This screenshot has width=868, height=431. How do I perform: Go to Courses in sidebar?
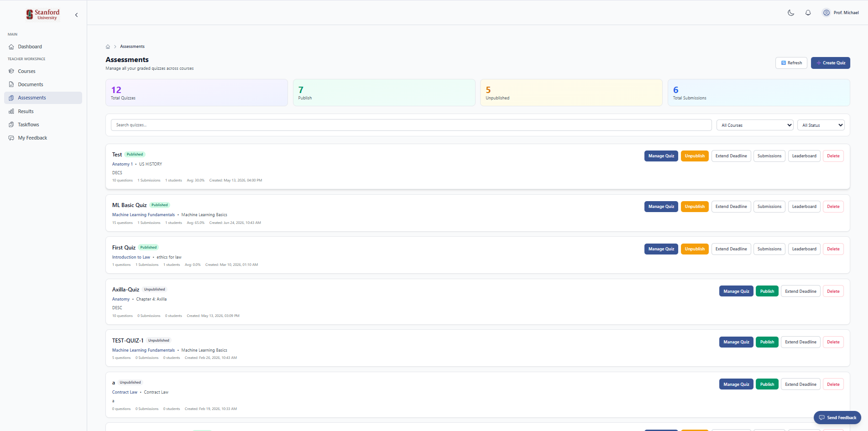[x=43, y=71]
